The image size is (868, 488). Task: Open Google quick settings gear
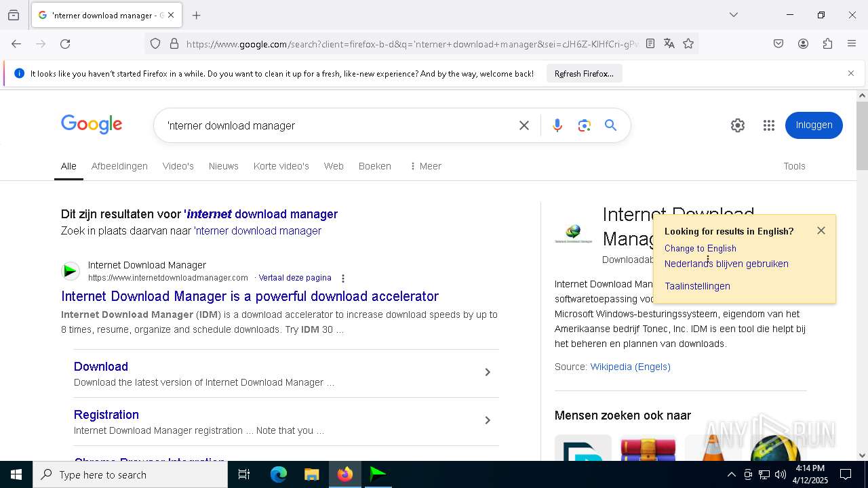point(738,125)
